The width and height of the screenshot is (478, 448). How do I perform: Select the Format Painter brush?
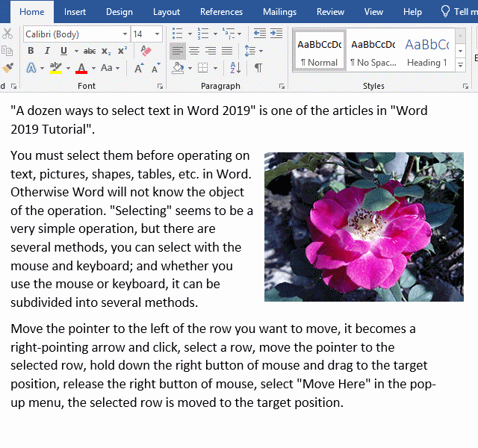7,68
